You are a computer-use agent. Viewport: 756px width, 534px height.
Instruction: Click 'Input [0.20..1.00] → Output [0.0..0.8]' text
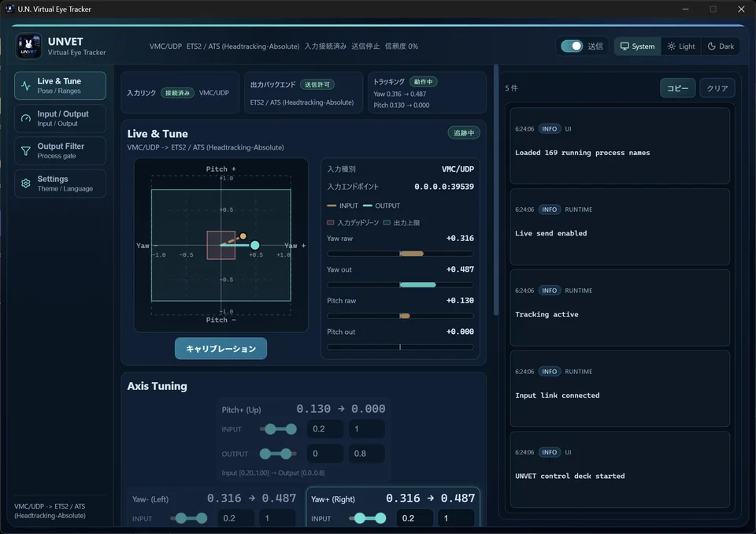point(273,473)
